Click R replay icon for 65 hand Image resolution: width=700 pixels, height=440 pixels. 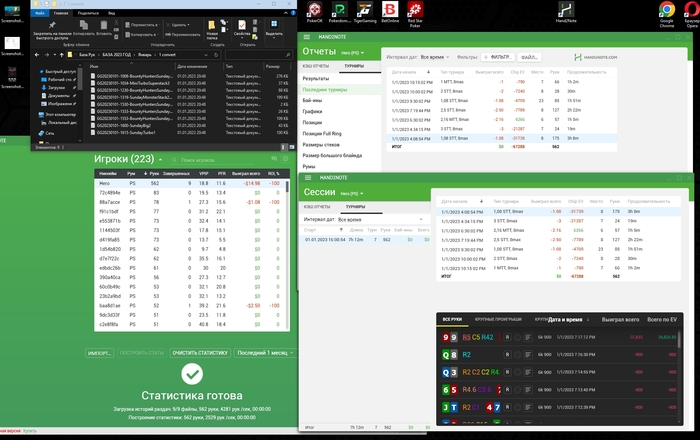(x=507, y=390)
